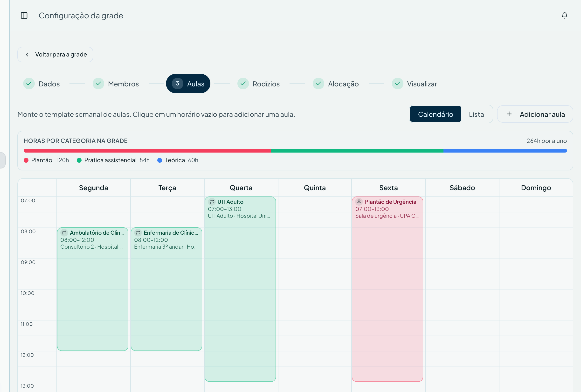Screen dimensions: 581x392
Task: Click Voltar para a grade button
Action: click(55, 55)
